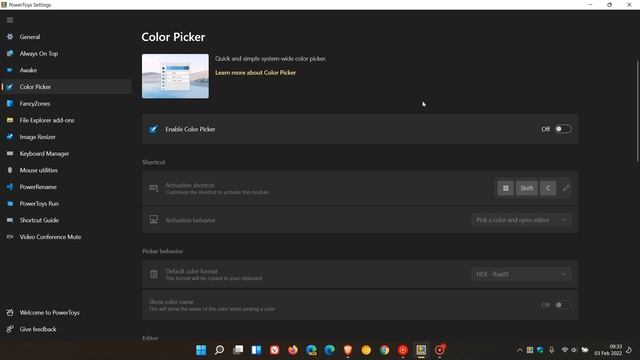Click the Welcome to PowerToys icon
Viewport: 640px width, 360px height.
[x=10, y=313]
